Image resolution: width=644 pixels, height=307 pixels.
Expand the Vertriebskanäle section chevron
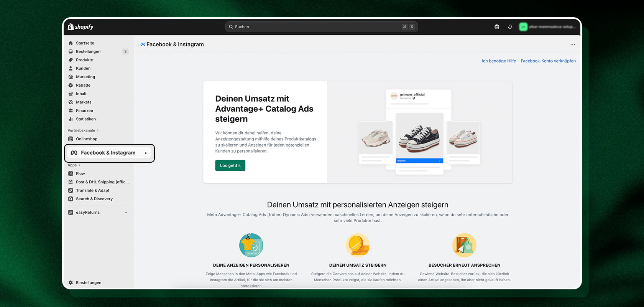[x=98, y=130]
